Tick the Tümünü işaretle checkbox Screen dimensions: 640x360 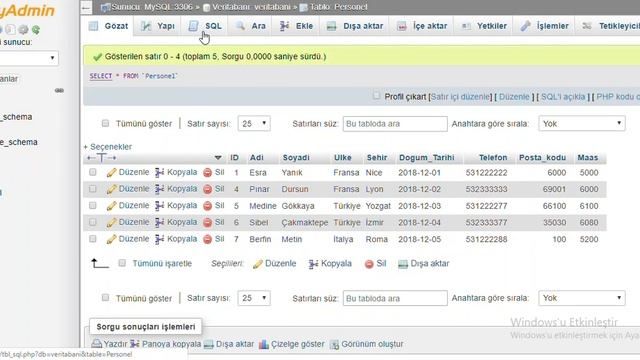(x=122, y=263)
